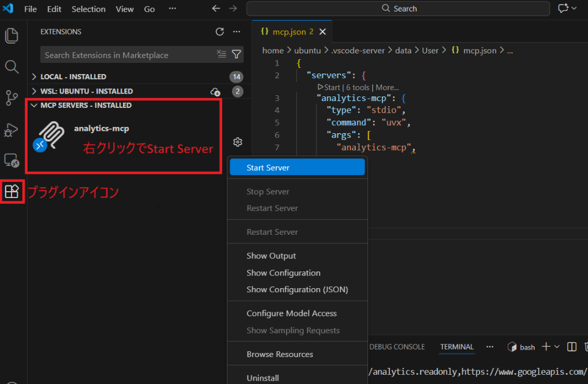Image resolution: width=588 pixels, height=384 pixels.
Task: Click the Search Extensions in Marketplace field
Action: tap(129, 55)
